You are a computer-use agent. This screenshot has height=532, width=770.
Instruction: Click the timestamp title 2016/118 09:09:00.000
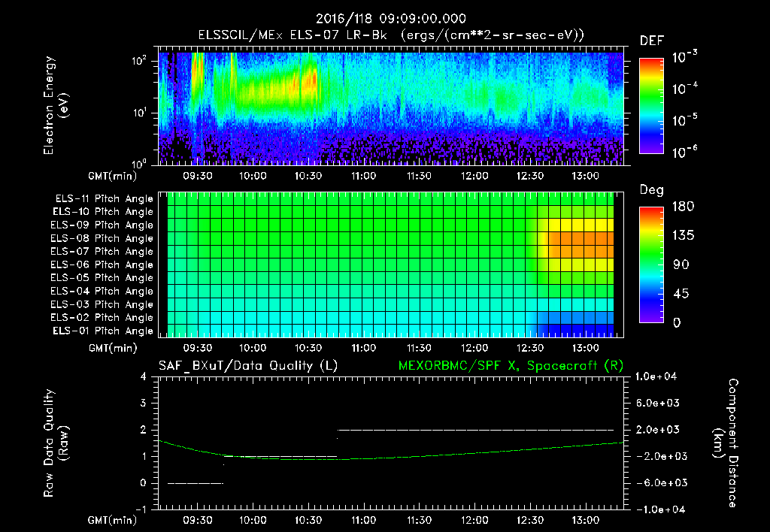coord(390,19)
